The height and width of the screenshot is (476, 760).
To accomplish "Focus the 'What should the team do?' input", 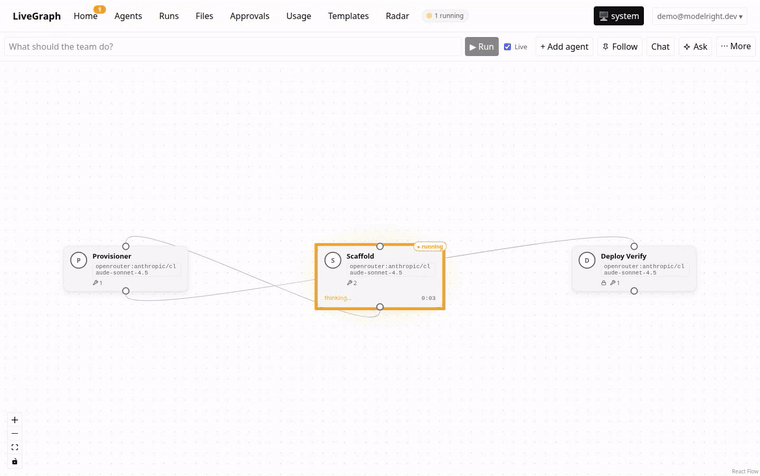I will (233, 47).
